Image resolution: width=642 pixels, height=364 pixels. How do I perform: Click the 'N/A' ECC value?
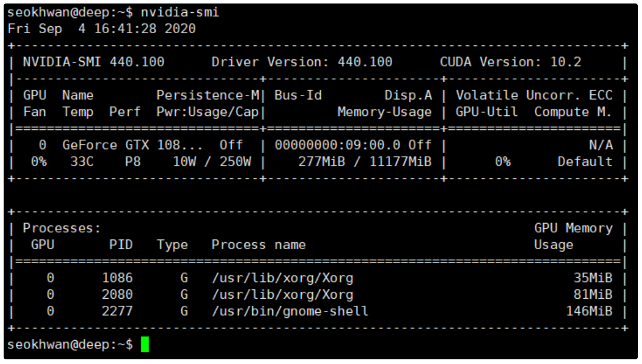pos(601,145)
